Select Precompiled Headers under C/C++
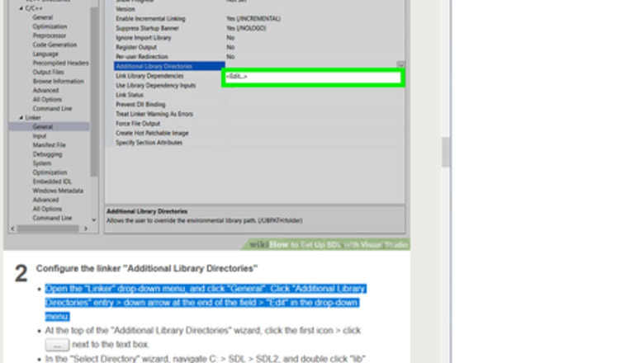The image size is (644, 363). (x=60, y=64)
